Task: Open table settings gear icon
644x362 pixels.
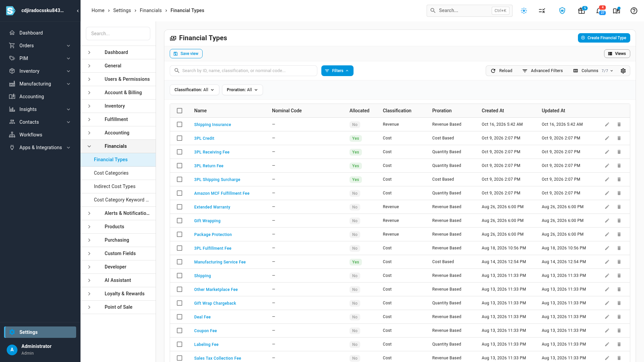Action: 623,71
